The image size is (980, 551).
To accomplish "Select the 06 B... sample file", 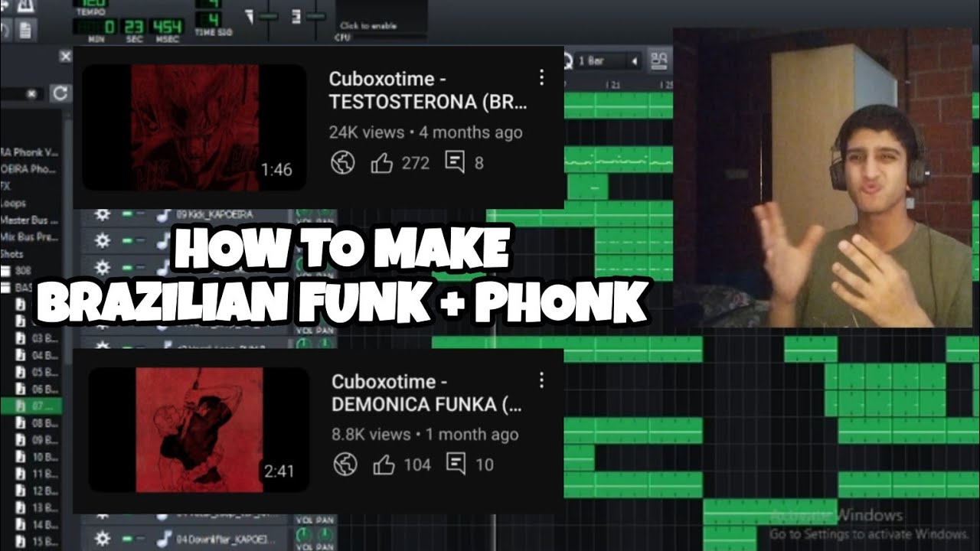I will (38, 389).
